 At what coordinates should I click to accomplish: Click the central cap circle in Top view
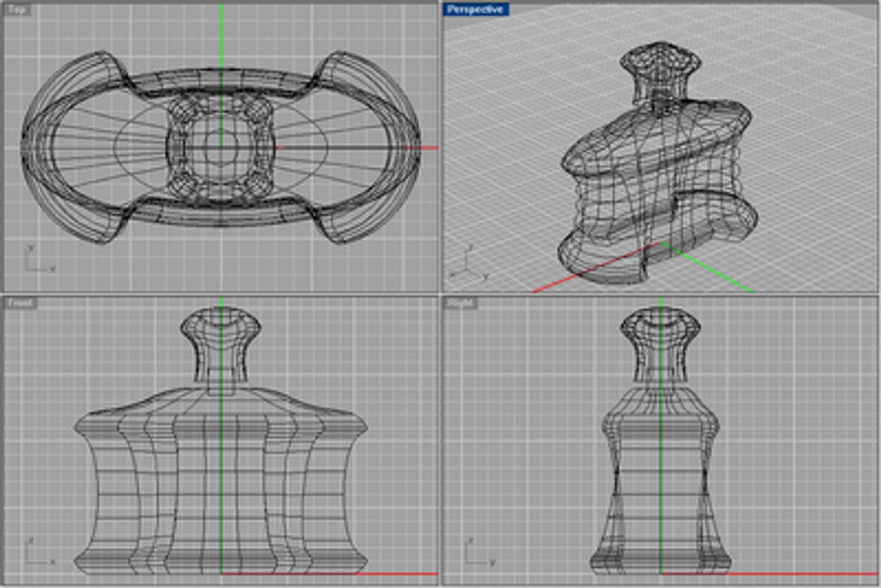point(221,147)
